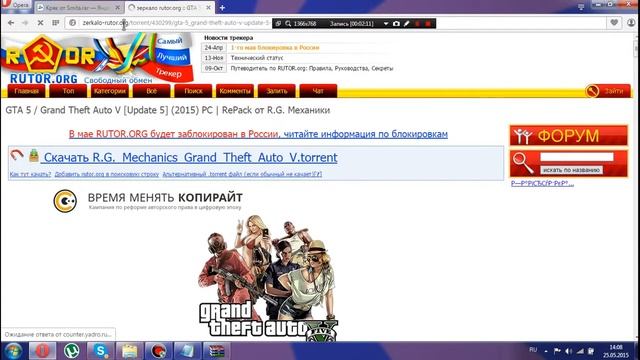Open Добавить rutor.org в поисковую строку link
Screen dimensions: 640x360
tap(107, 174)
